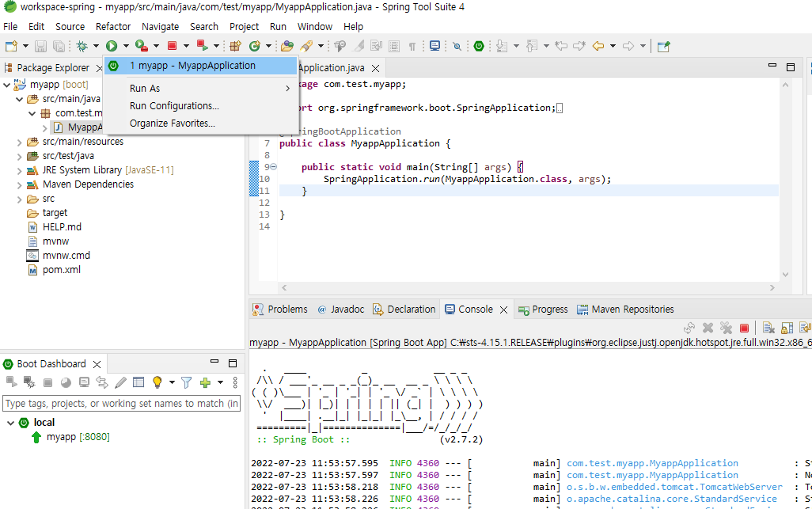This screenshot has height=509, width=812.
Task: Click the Save All icon
Action: (59, 46)
